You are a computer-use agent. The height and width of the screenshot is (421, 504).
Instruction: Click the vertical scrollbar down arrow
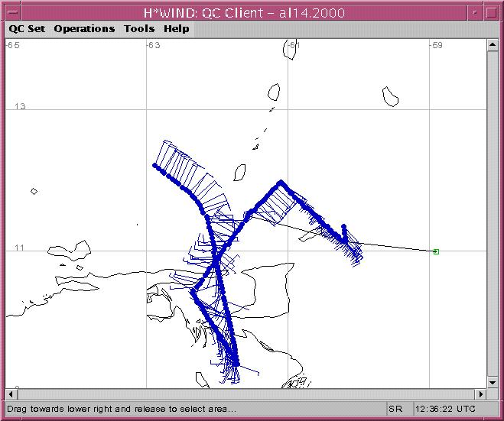click(x=492, y=382)
